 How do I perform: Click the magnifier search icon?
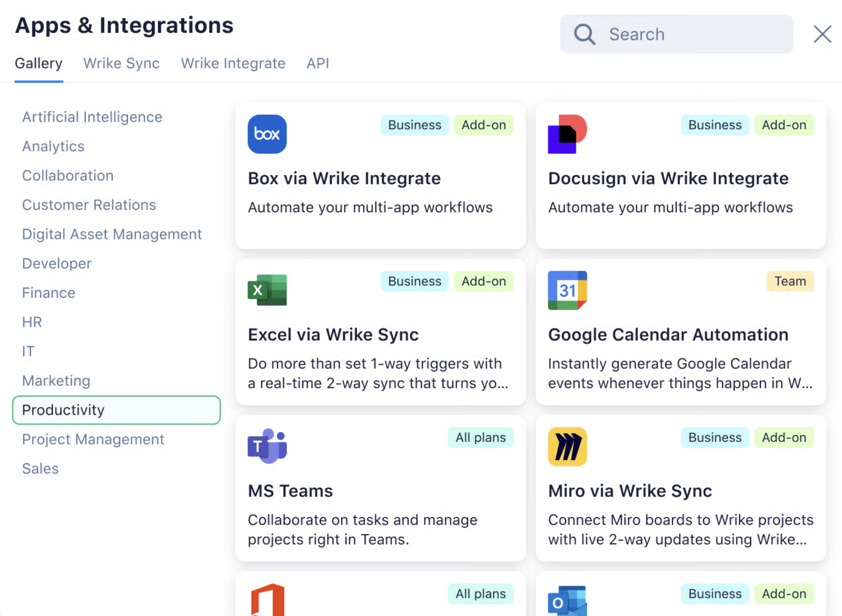(584, 34)
